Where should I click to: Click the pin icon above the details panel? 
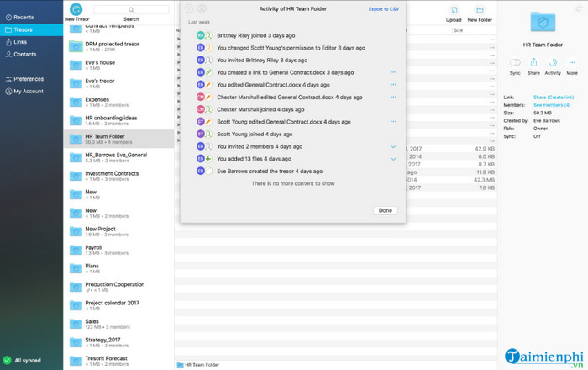tap(579, 8)
